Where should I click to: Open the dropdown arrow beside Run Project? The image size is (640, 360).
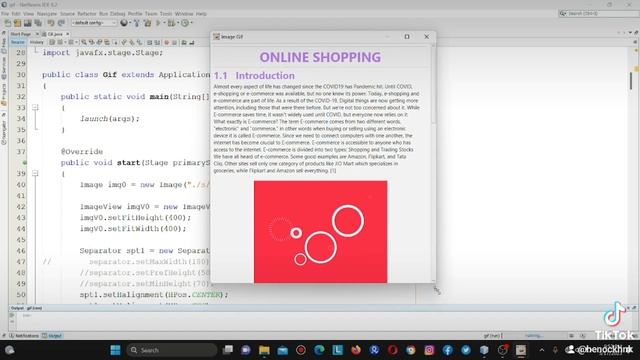point(164,23)
